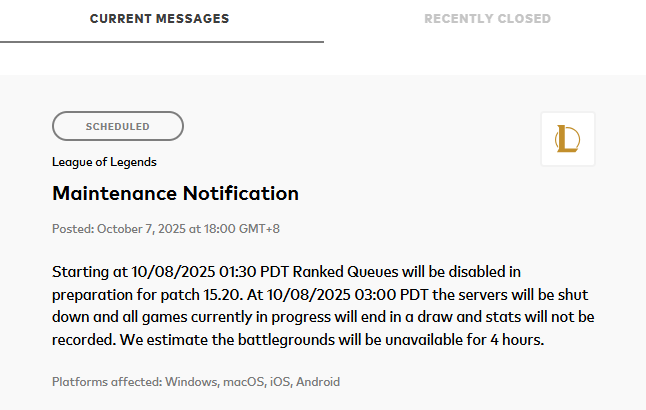Image resolution: width=646 pixels, height=410 pixels.
Task: Switch to the Current Messages tab
Action: coord(159,19)
